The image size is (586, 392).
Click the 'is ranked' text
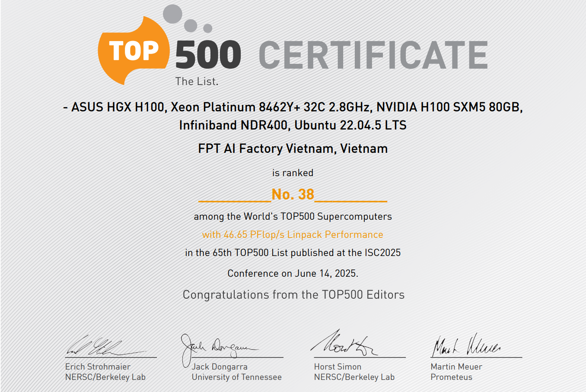coord(293,173)
